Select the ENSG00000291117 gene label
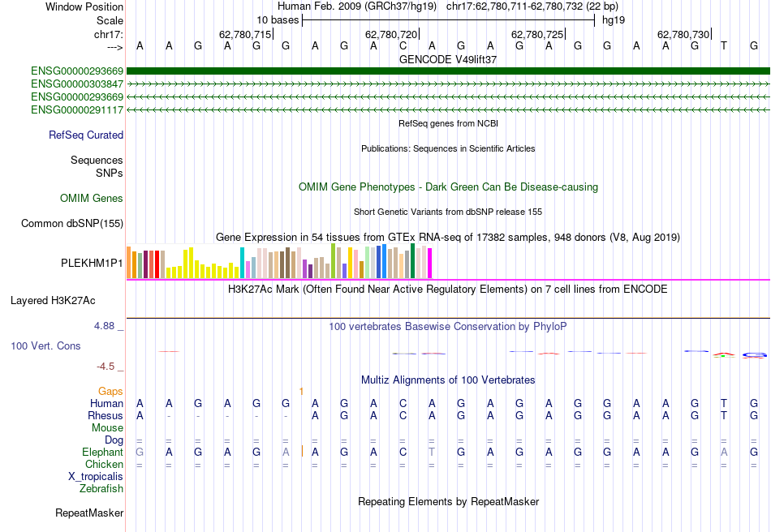The width and height of the screenshot is (771, 532). click(x=77, y=110)
